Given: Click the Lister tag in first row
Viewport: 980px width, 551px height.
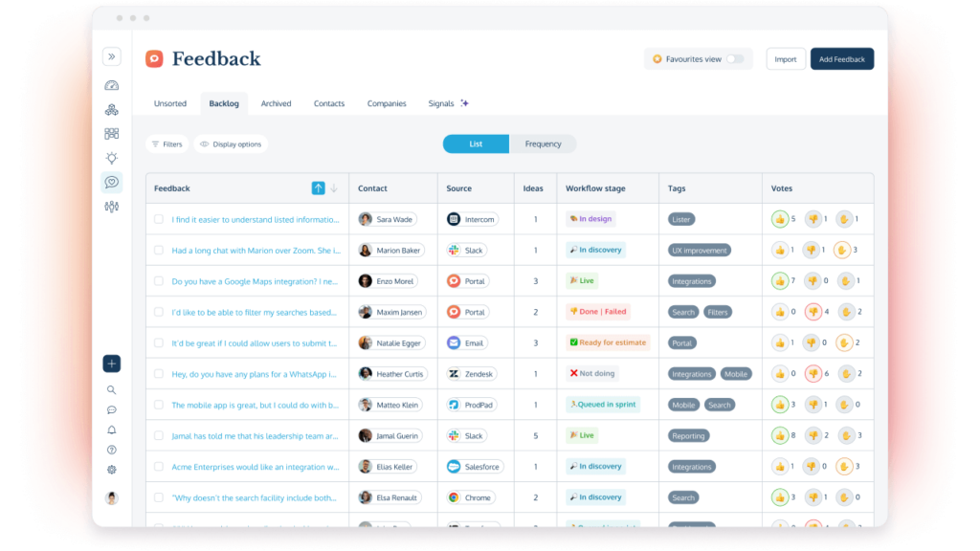Looking at the screenshot, I should [x=681, y=219].
